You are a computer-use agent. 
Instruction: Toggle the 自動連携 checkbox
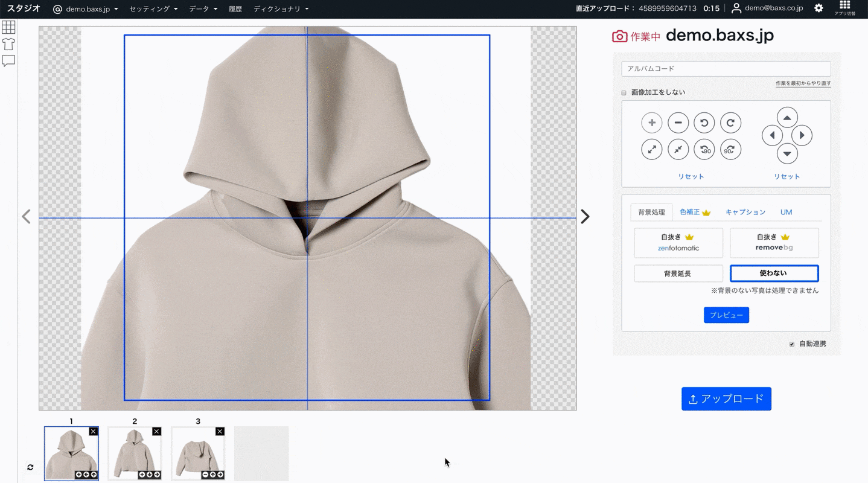(792, 344)
